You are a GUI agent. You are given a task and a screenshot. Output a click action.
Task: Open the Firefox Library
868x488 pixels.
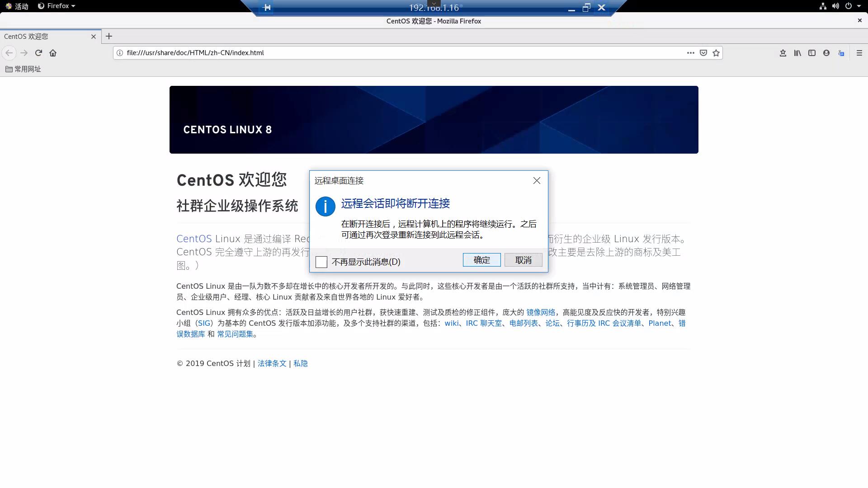point(797,53)
